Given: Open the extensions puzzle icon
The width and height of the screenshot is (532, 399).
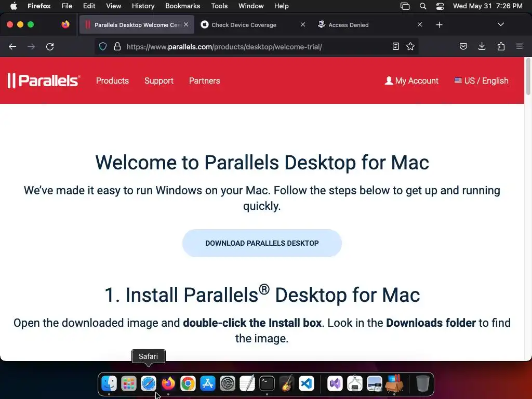Looking at the screenshot, I should [501, 46].
